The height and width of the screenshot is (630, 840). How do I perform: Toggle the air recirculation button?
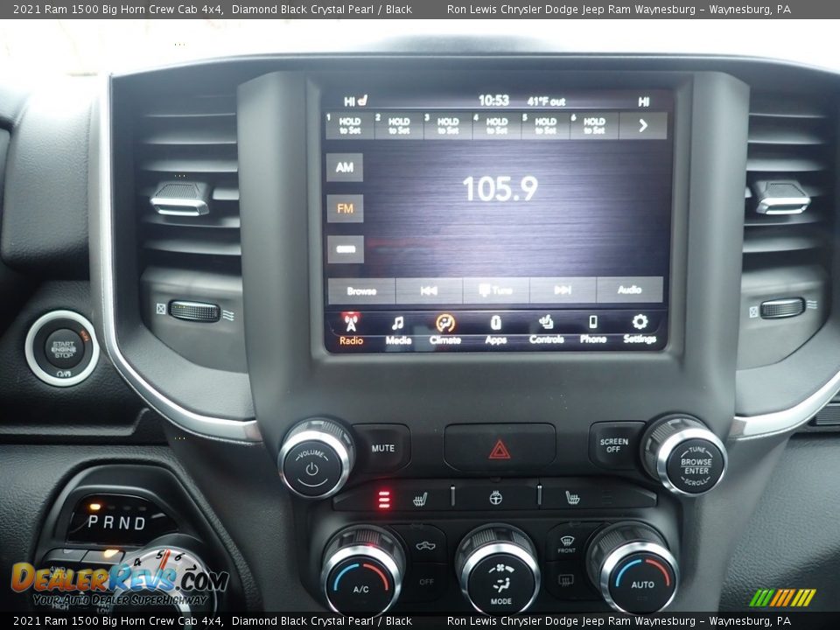pos(425,545)
